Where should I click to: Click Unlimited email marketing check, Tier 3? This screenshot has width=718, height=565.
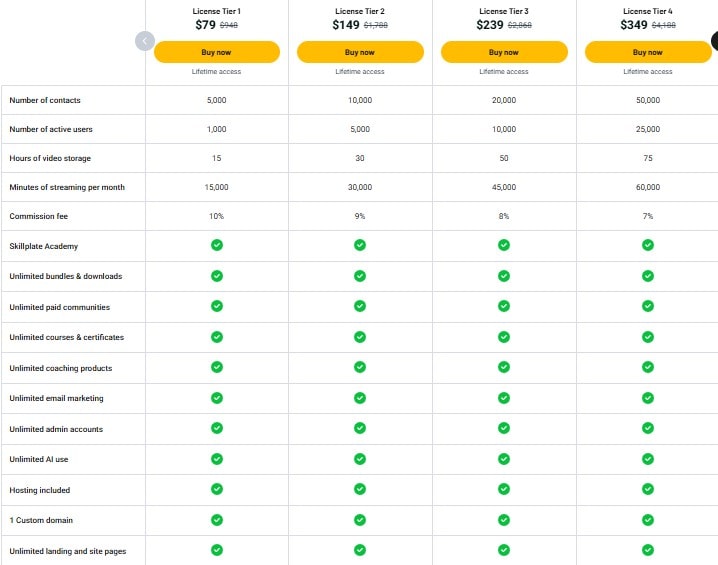504,398
